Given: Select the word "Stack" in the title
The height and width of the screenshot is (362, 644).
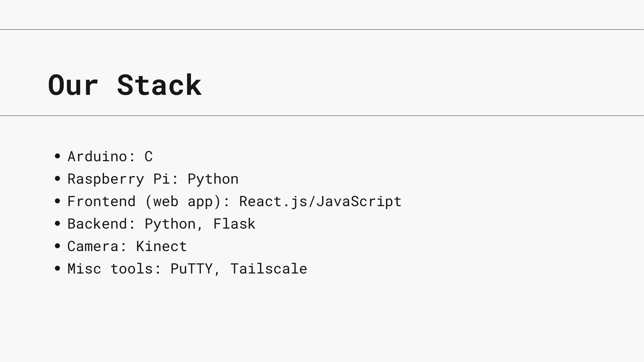Looking at the screenshot, I should [159, 85].
